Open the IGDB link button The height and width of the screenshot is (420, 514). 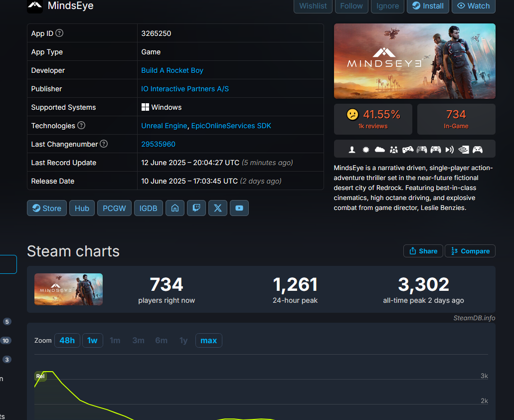tap(149, 208)
